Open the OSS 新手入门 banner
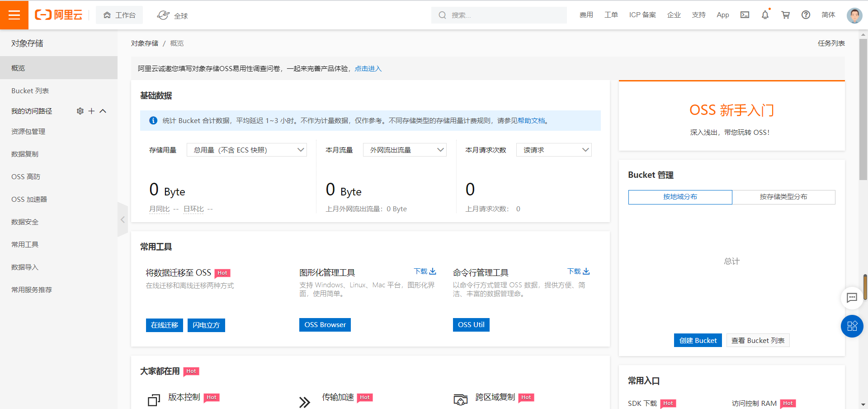Screen dimensions: 868x409 click(x=732, y=116)
